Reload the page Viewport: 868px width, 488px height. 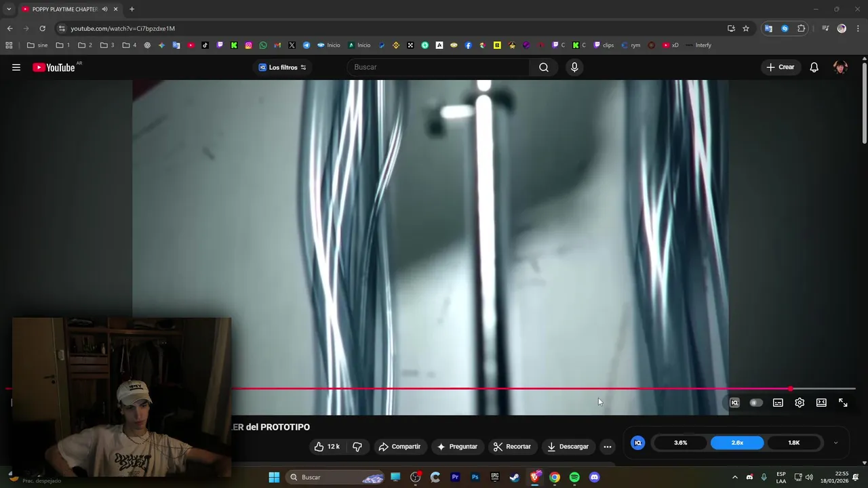(42, 28)
